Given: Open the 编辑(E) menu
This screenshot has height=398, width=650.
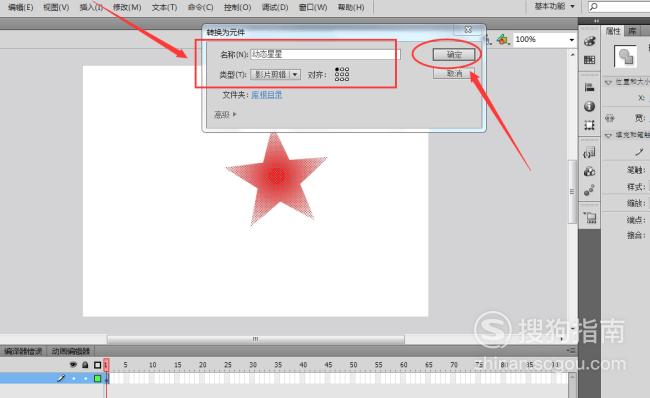Looking at the screenshot, I should tap(20, 7).
